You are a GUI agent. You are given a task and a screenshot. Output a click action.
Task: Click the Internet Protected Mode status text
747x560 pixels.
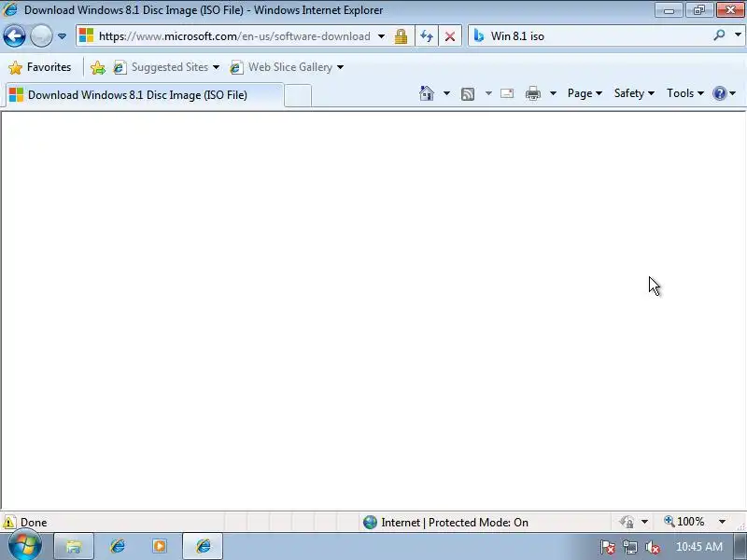click(455, 523)
